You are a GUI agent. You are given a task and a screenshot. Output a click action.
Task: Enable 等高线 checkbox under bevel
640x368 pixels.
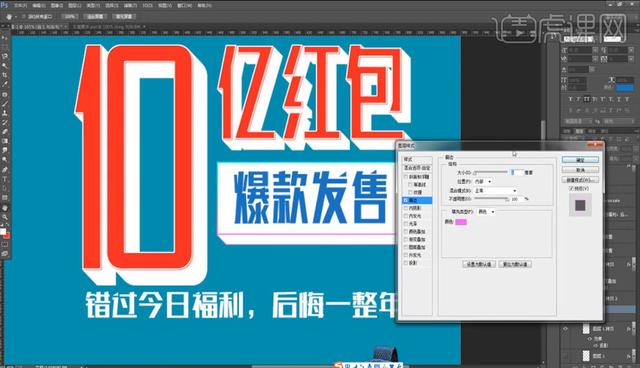[410, 184]
